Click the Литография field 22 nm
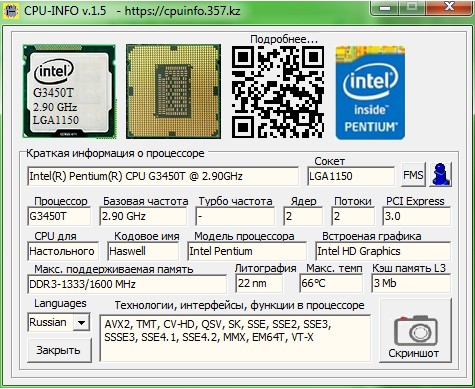 pos(259,283)
